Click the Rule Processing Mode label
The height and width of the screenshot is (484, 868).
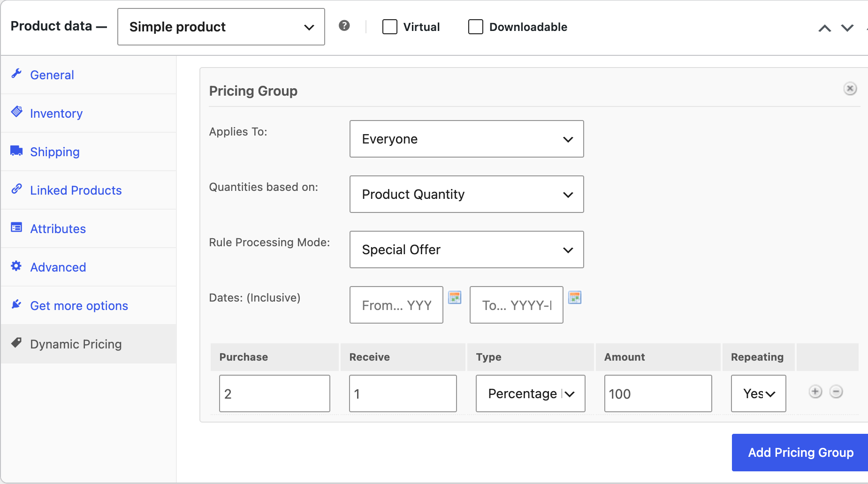pos(269,242)
